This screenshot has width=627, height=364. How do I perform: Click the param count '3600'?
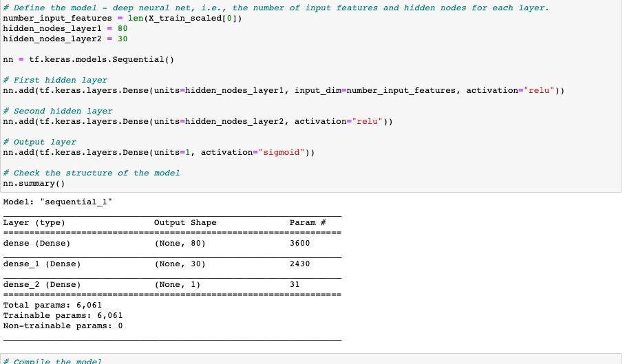[x=300, y=243]
